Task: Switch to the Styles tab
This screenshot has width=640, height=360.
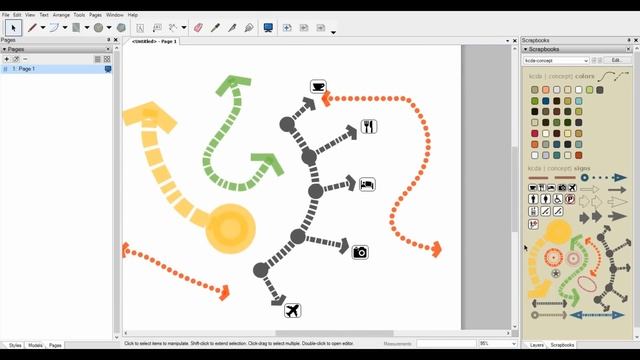Action: 15,345
